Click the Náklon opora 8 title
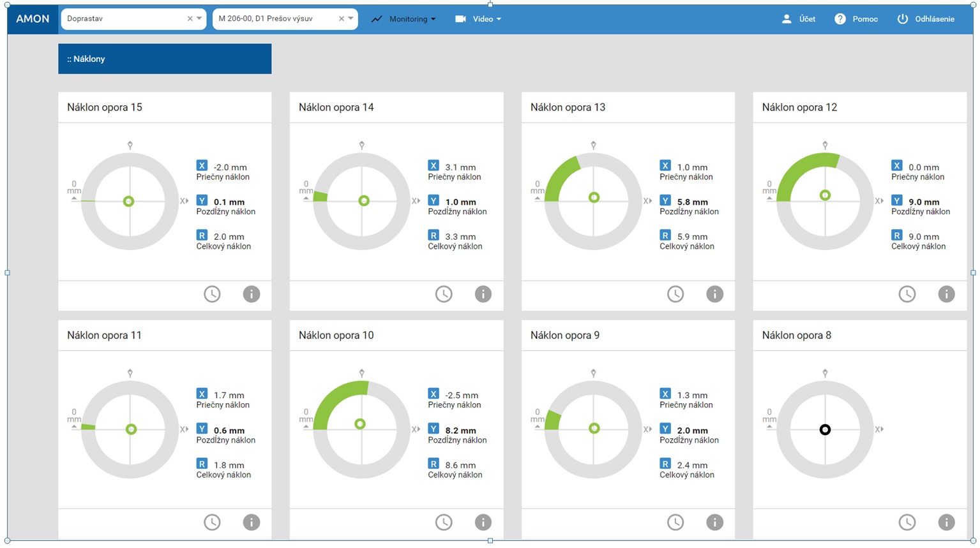Screen dimensions: 980x548 point(797,336)
